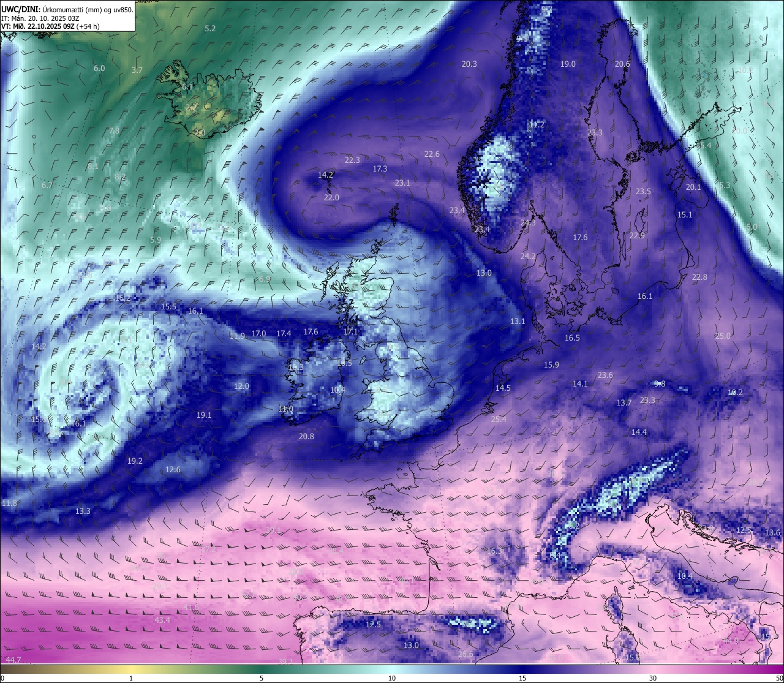The height and width of the screenshot is (683, 784).
Task: Click the 12.6 value label
Action: pyautogui.click(x=173, y=470)
